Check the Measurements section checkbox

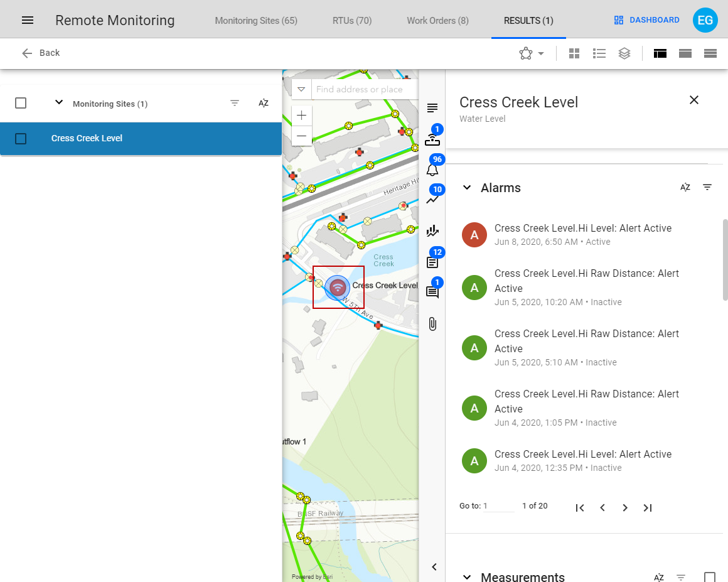[710, 576]
